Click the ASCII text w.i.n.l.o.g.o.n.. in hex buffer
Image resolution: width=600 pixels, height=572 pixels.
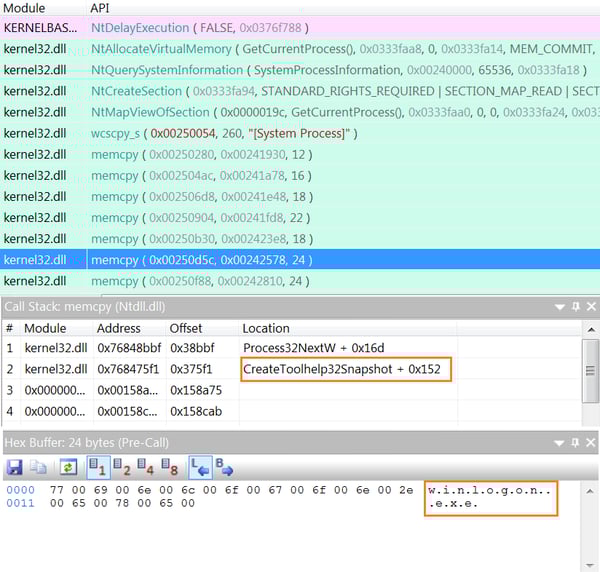[x=489, y=490]
